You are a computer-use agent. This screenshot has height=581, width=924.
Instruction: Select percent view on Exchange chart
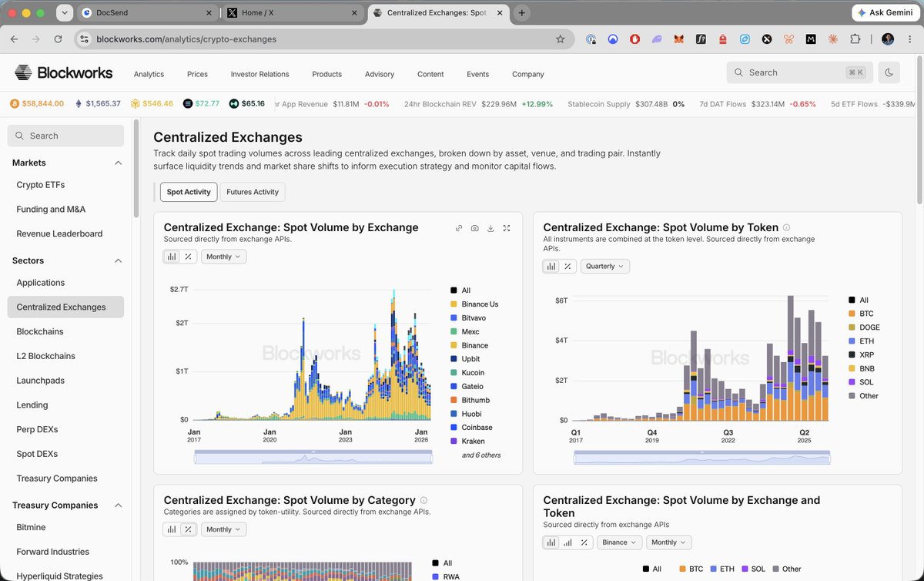188,257
